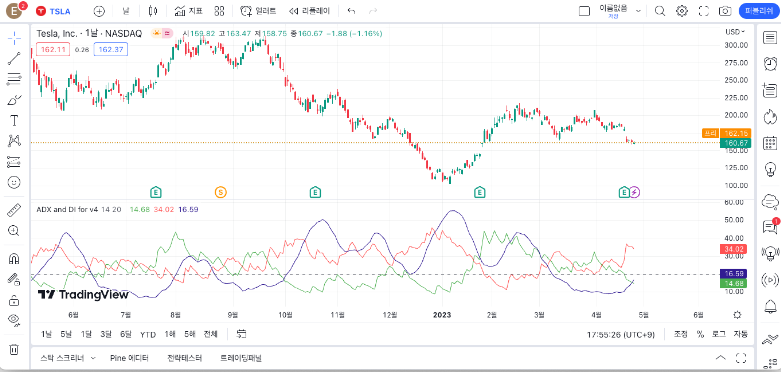Image resolution: width=781 pixels, height=372 pixels.
Task: Click the trash remove objects icon
Action: tap(14, 349)
